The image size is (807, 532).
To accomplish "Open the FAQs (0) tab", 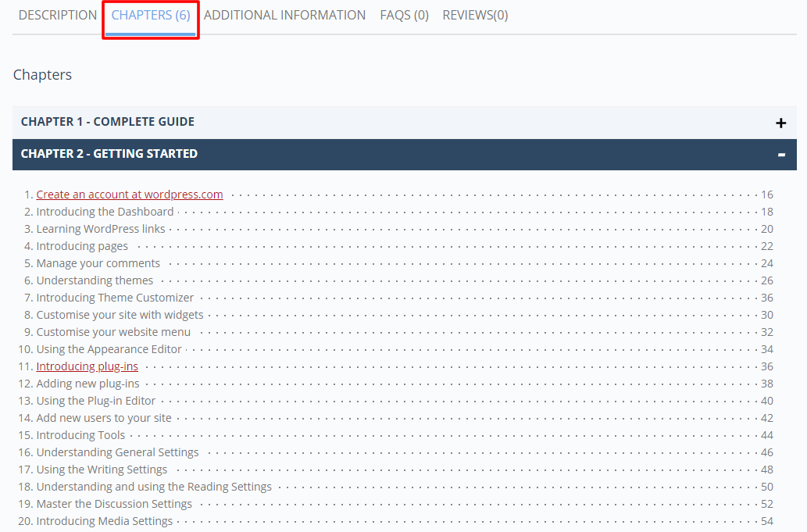I will [x=404, y=15].
